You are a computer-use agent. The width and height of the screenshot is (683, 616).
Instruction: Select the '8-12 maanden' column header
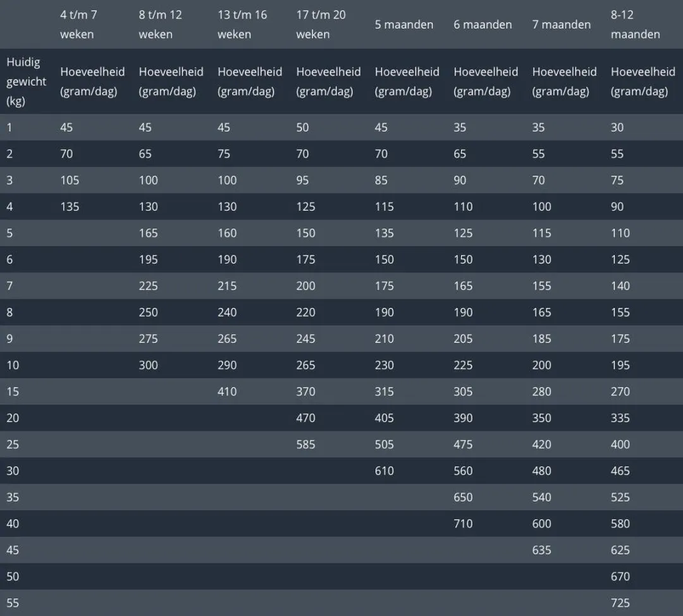[x=635, y=25]
